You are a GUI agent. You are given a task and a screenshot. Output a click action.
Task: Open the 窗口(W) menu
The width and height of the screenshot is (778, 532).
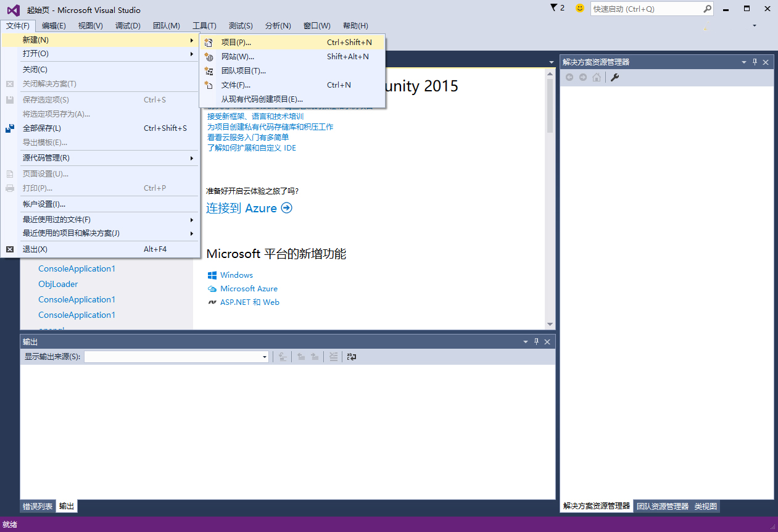coord(317,26)
